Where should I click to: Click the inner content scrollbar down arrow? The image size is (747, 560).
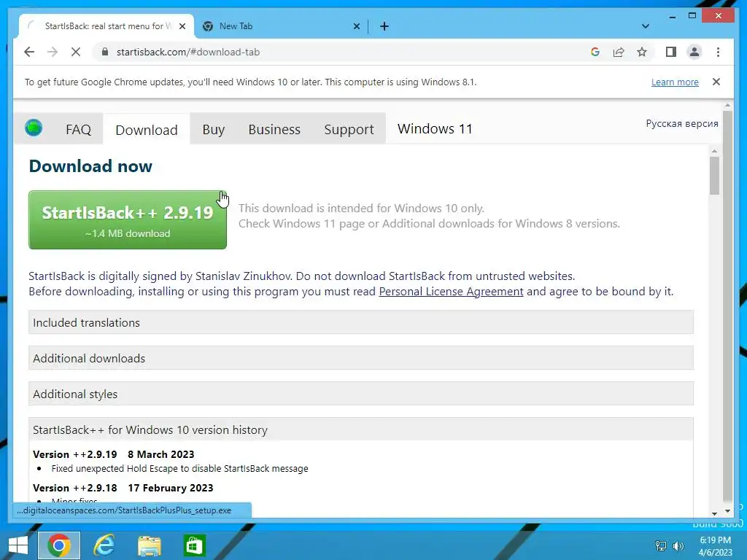[713, 513]
